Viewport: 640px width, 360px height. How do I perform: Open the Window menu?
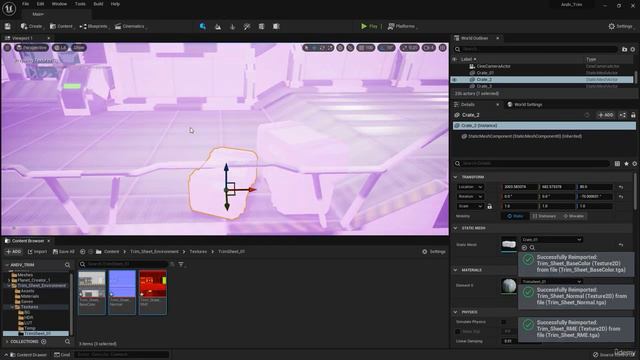(59, 4)
